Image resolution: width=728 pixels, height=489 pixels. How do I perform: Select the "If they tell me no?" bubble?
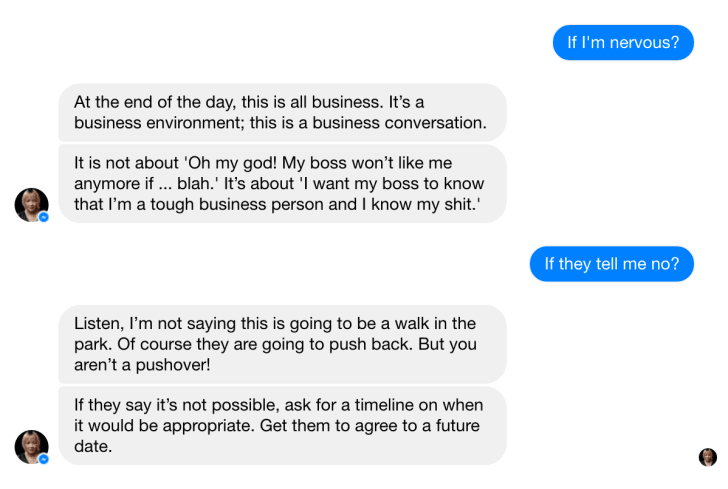click(x=612, y=264)
